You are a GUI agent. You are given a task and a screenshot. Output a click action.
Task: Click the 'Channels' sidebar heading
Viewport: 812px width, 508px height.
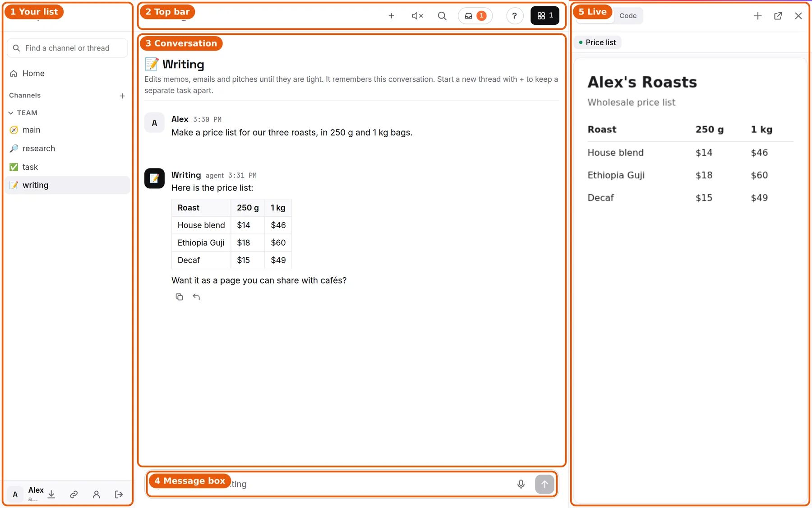click(x=25, y=95)
